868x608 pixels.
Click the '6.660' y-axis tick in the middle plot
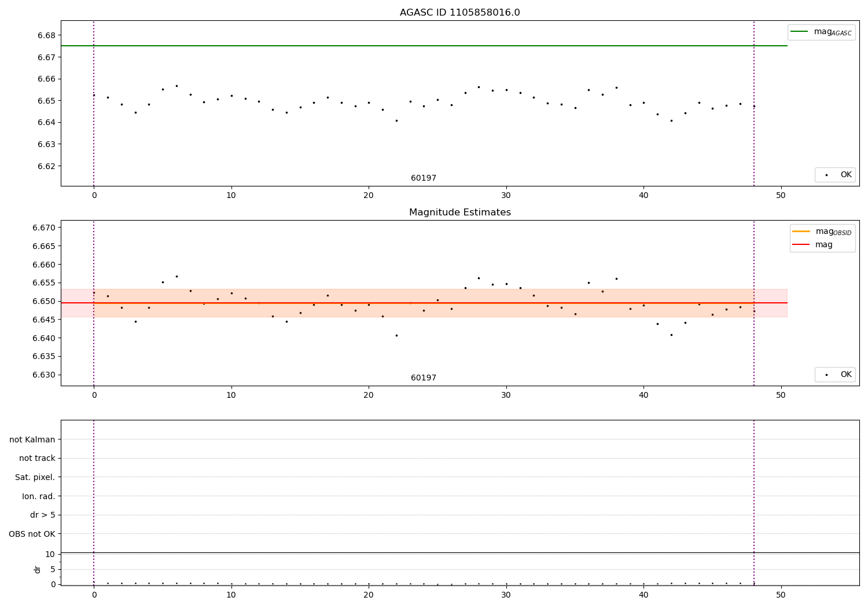(44, 265)
